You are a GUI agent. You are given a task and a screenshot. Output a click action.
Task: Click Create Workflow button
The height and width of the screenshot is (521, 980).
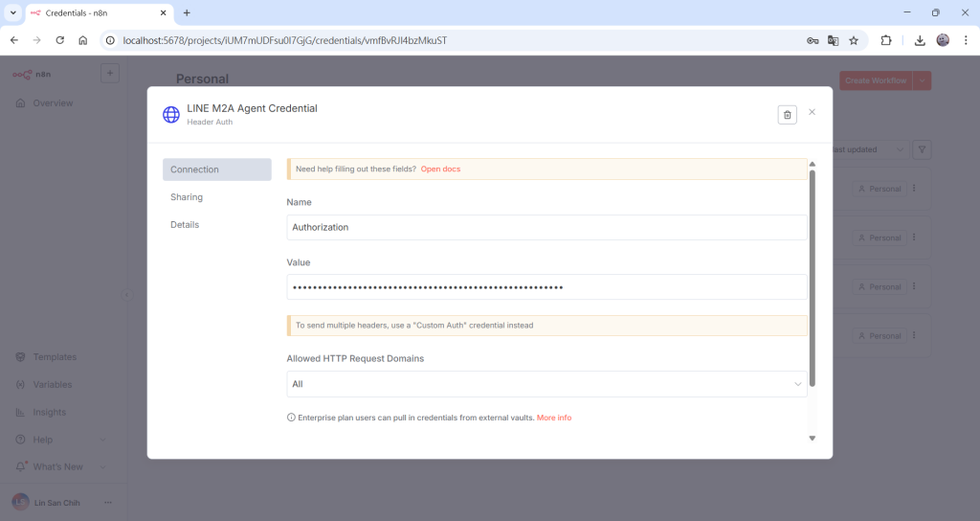click(876, 80)
